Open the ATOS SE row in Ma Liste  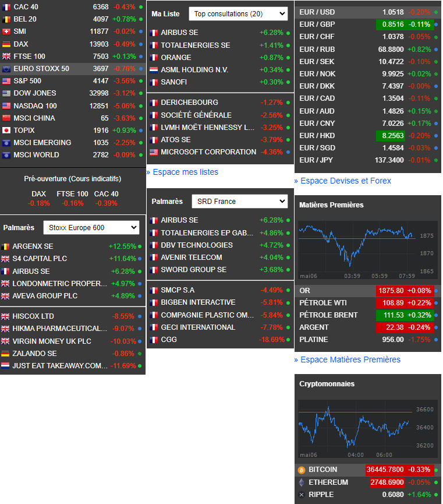click(220, 140)
